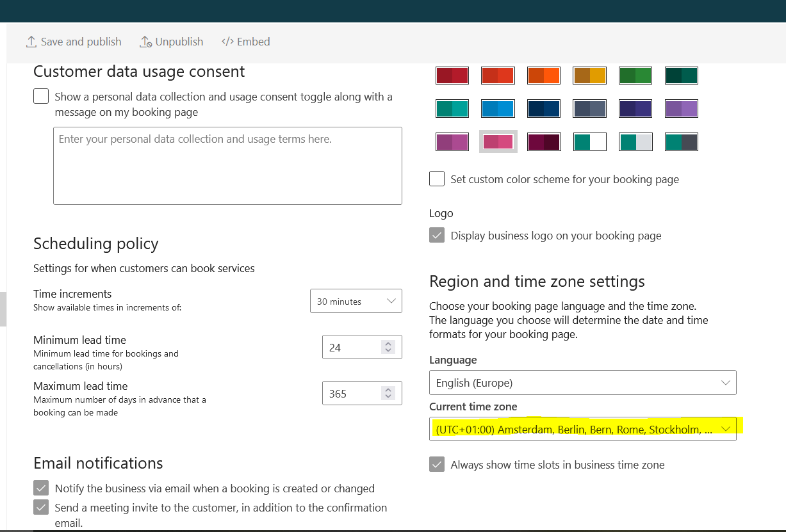Select the bright blue color swatch
Screen dimensions: 786x532
click(498, 109)
